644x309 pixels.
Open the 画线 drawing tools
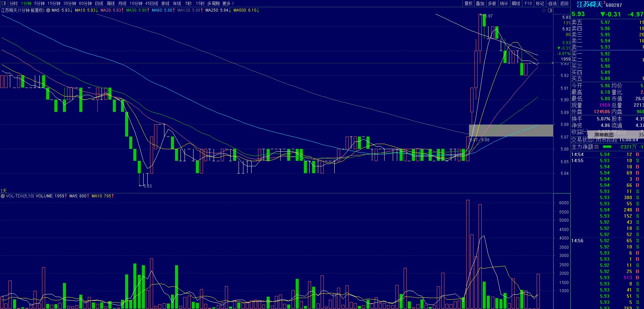point(516,3)
